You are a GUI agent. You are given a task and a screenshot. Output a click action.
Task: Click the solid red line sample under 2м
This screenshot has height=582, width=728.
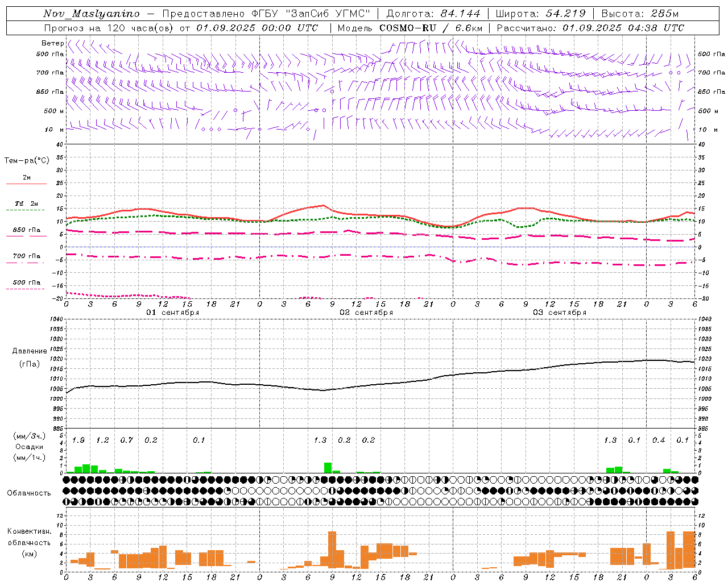(x=26, y=184)
